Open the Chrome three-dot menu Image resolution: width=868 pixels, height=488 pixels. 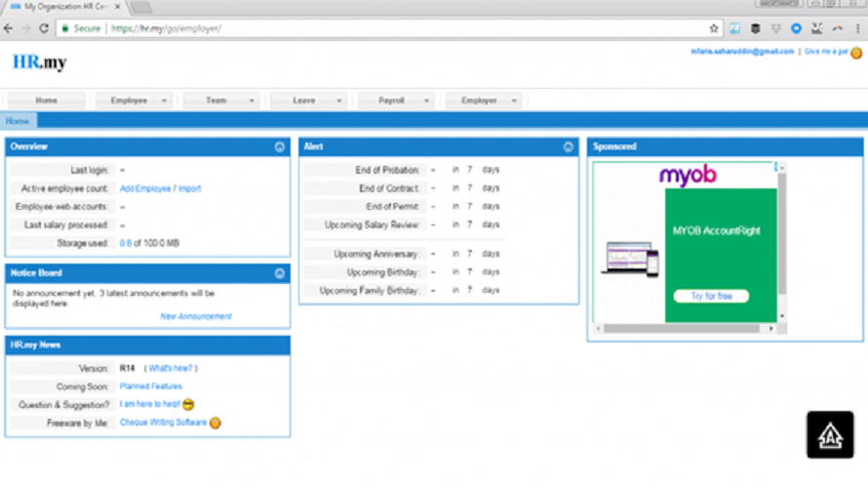pos(858,28)
